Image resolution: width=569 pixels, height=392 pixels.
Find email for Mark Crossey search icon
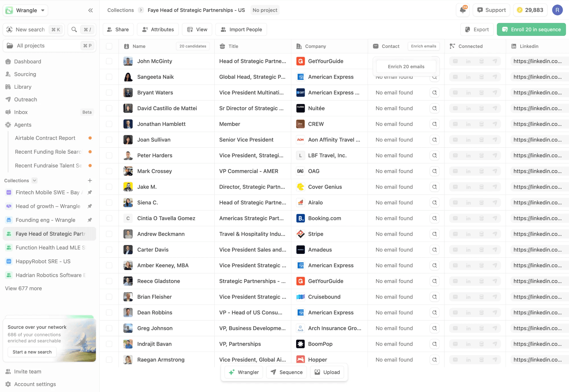pos(434,171)
